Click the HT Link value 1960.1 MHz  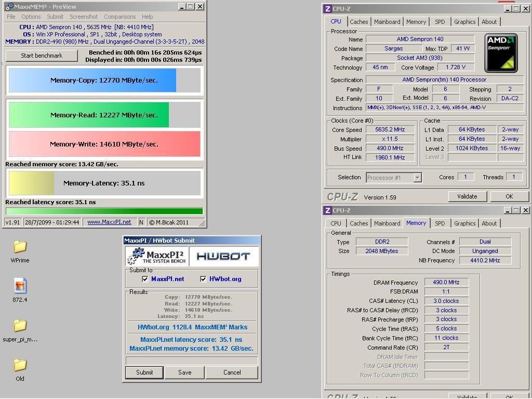390,157
